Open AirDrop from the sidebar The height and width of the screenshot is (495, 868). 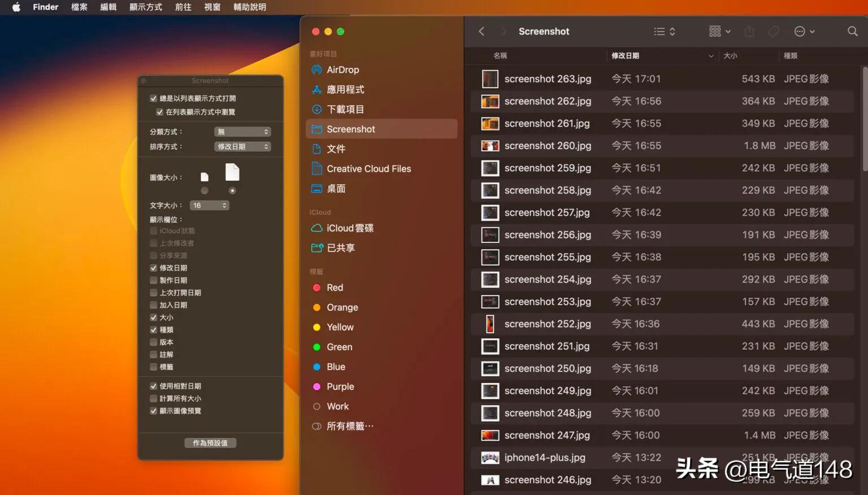(x=342, y=70)
